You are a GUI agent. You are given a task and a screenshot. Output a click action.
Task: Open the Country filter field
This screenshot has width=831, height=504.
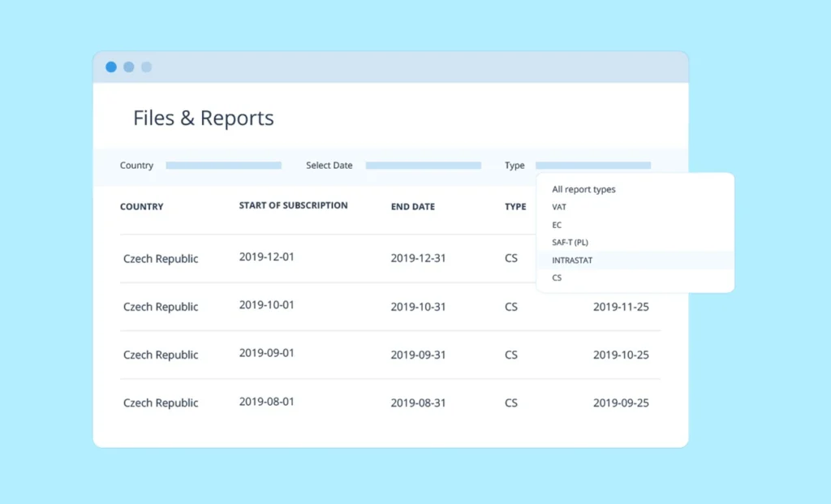click(x=223, y=166)
